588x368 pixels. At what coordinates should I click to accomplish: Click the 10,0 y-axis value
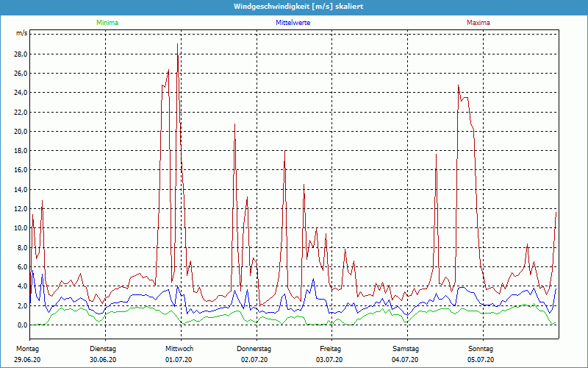[21, 228]
